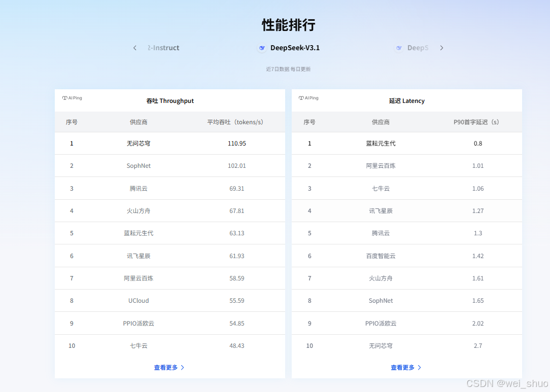Select the DeepSeek-V3.1 model tab
The width and height of the screenshot is (550, 392).
[288, 48]
